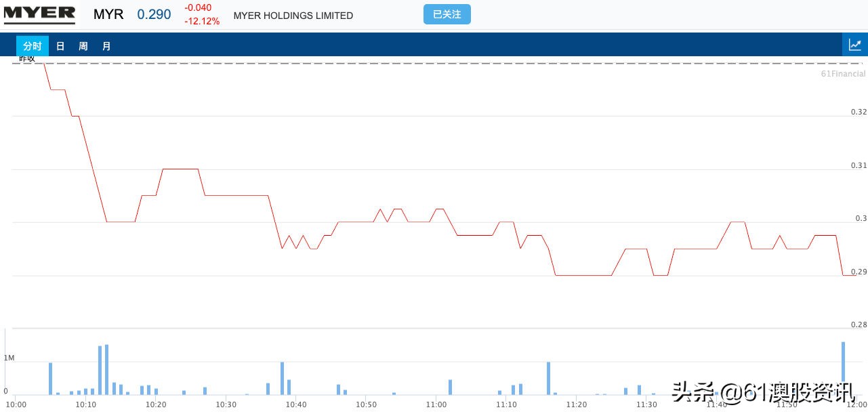Click the line chart icon in blue toolbar
The image size is (868, 416).
click(x=854, y=45)
